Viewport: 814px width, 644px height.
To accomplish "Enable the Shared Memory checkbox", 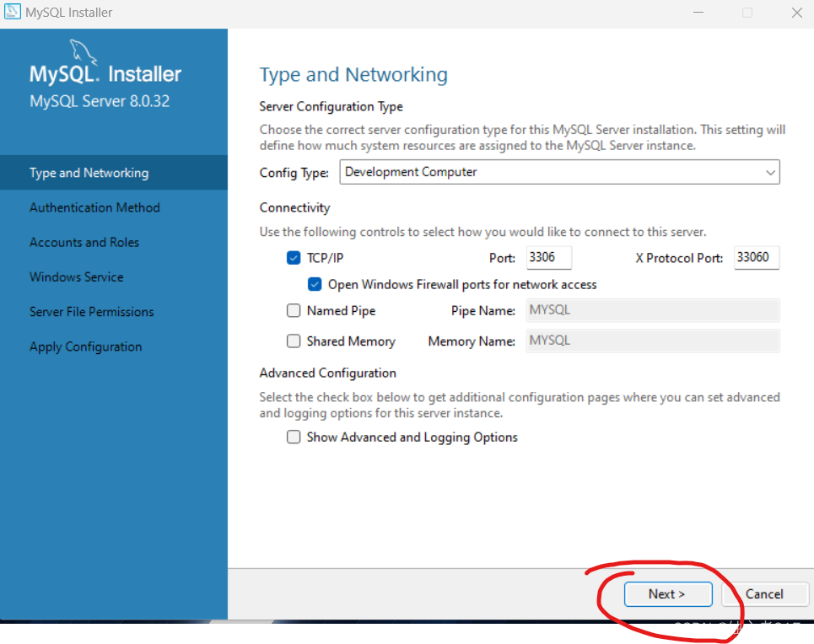I will 294,341.
